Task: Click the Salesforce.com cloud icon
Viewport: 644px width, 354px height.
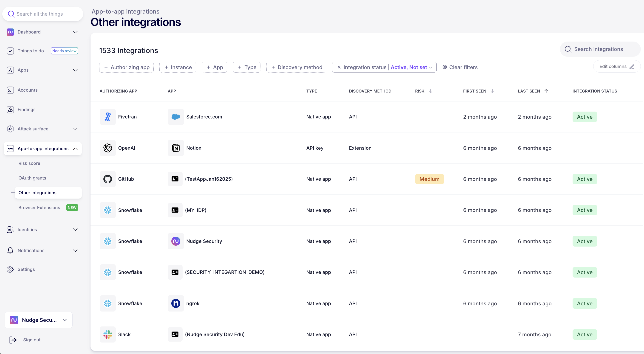Action: click(x=175, y=117)
